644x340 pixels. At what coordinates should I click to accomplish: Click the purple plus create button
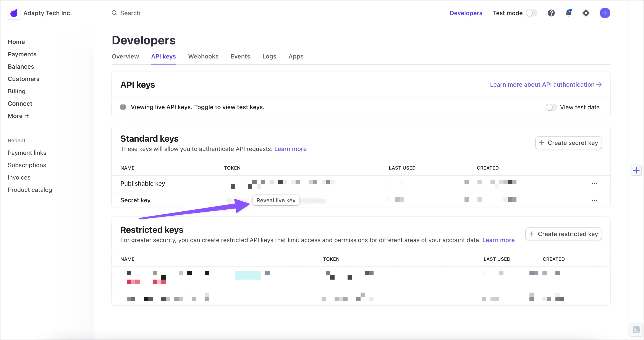pos(605,13)
